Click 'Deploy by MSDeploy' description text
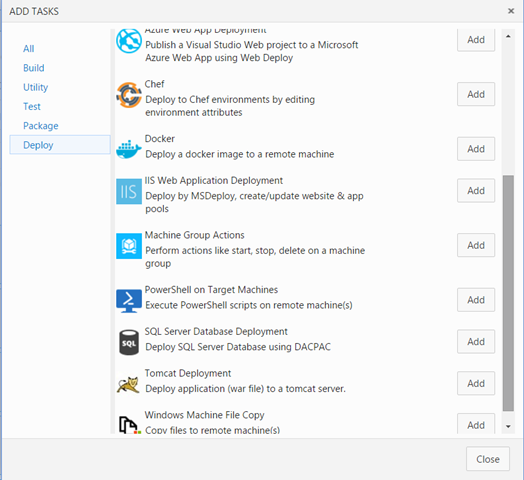 click(x=254, y=202)
